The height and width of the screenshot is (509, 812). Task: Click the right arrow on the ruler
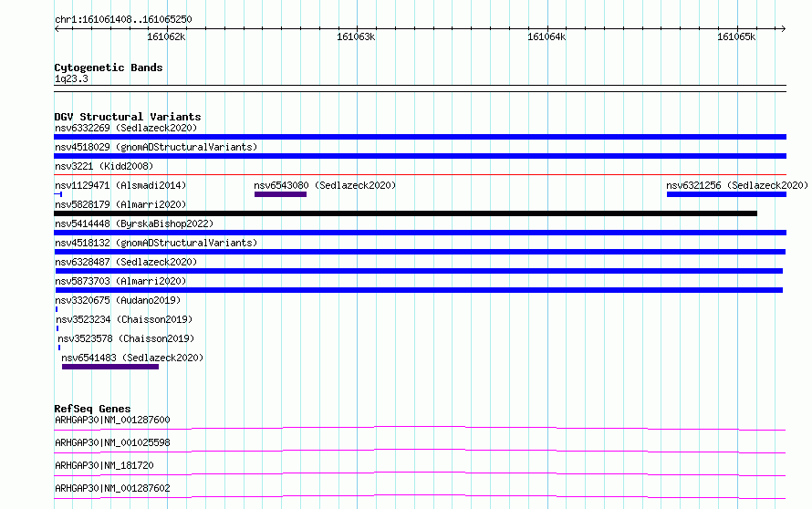coord(784,29)
